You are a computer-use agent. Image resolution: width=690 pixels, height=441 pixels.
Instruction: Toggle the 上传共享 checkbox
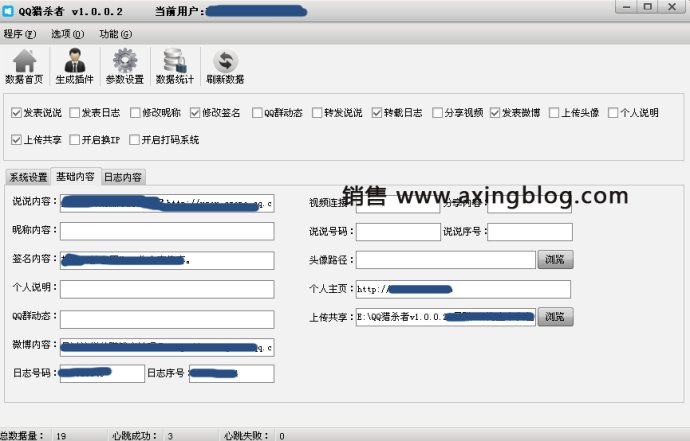click(x=16, y=140)
